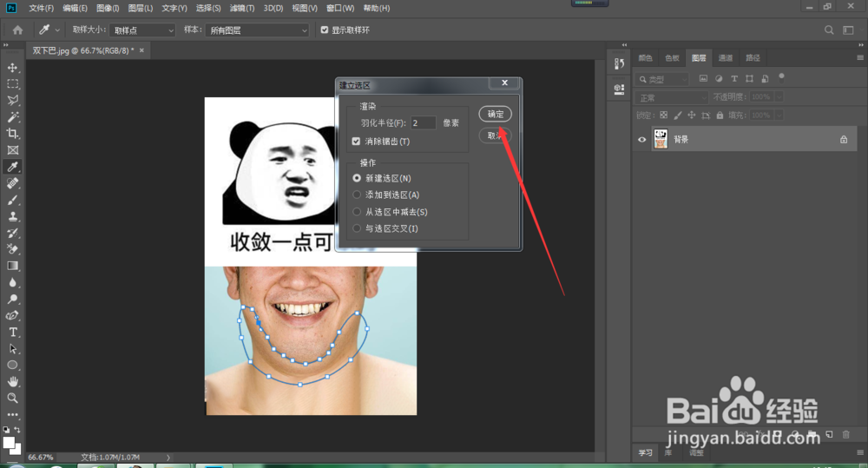Select the Crop tool

coord(13,134)
